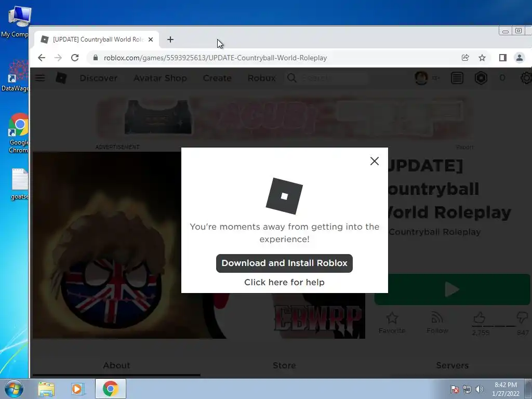The height and width of the screenshot is (399, 532).
Task: Open the Discover menu item
Action: point(98,78)
